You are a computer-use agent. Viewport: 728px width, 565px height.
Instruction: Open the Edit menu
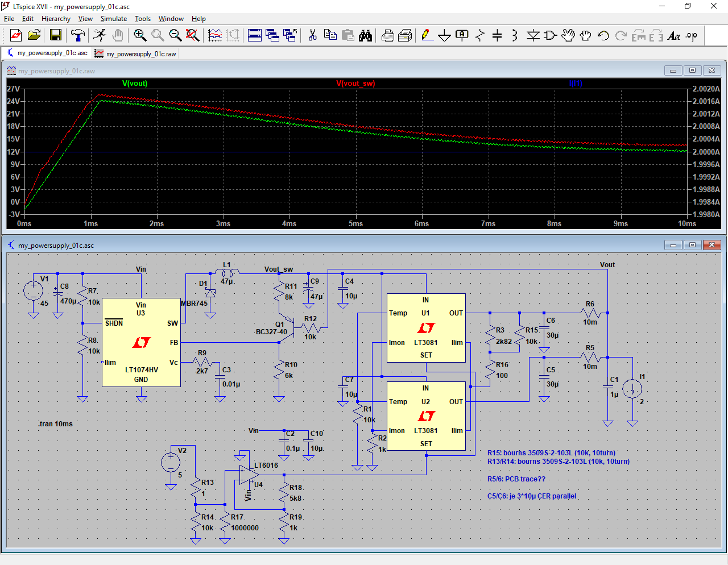tap(28, 19)
